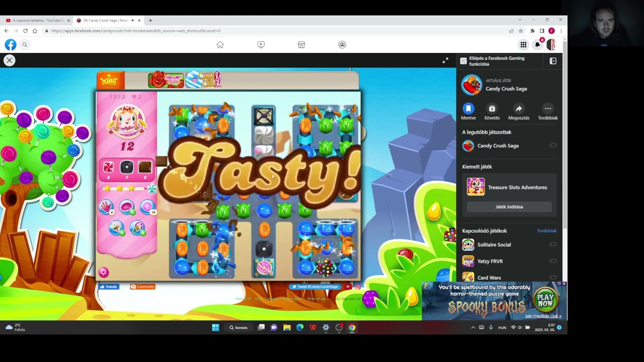Viewport: 644px width, 362px height.
Task: Open a new browser tab
Action: coord(150,21)
